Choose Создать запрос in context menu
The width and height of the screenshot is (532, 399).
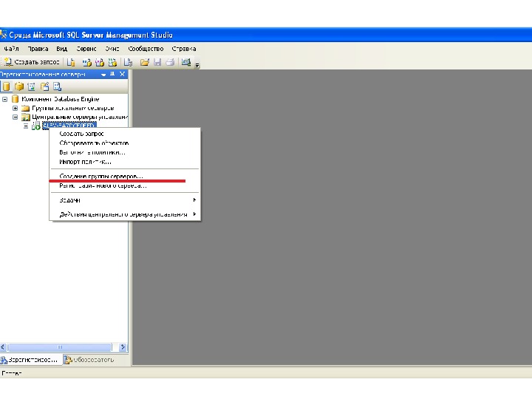[125, 134]
